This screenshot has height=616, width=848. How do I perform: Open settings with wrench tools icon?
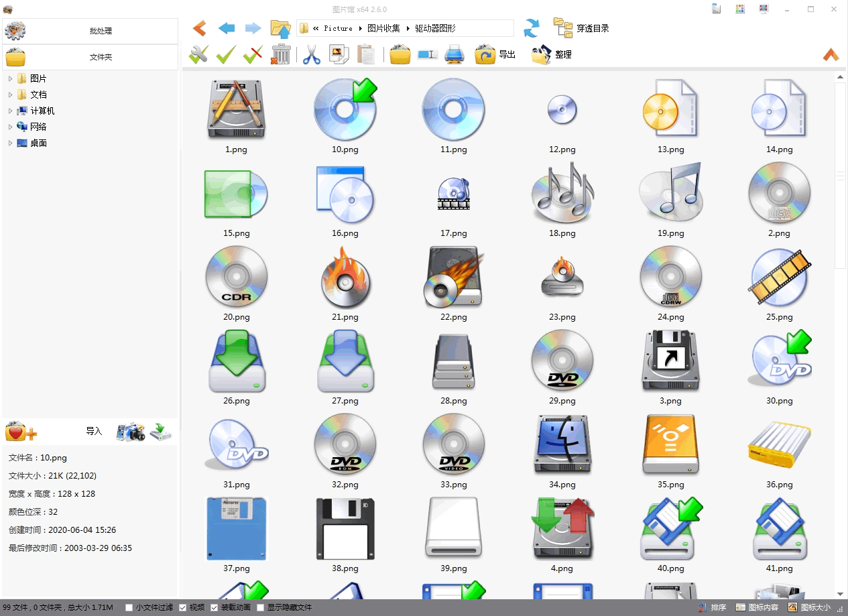point(198,54)
